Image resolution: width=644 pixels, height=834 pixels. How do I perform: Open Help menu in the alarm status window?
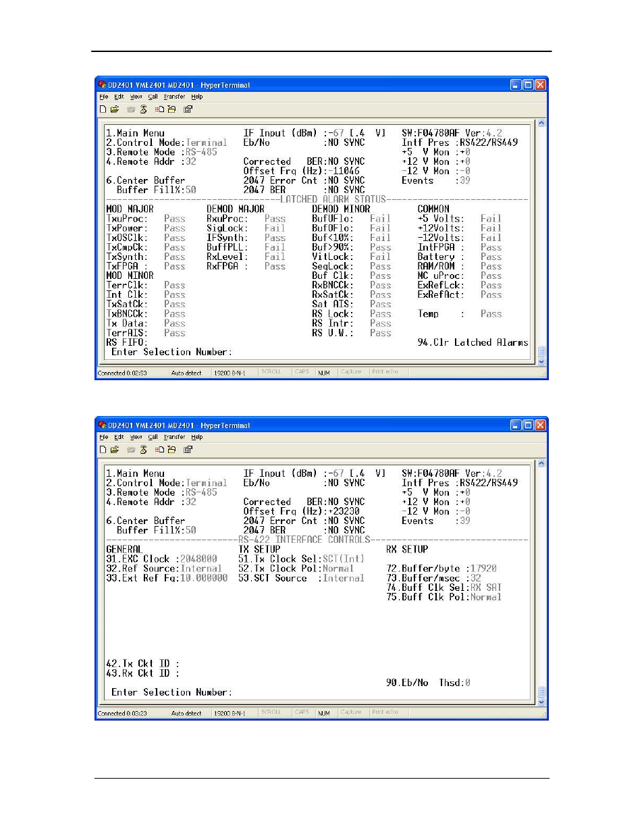click(196, 97)
